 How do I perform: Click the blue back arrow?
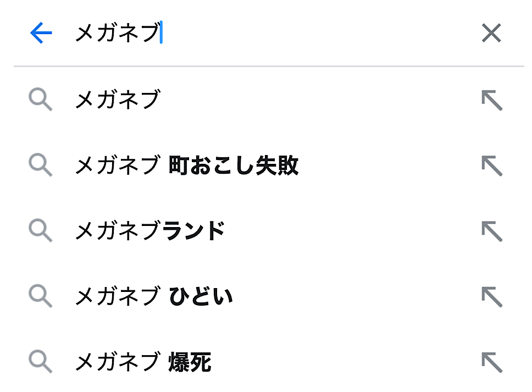point(41,34)
